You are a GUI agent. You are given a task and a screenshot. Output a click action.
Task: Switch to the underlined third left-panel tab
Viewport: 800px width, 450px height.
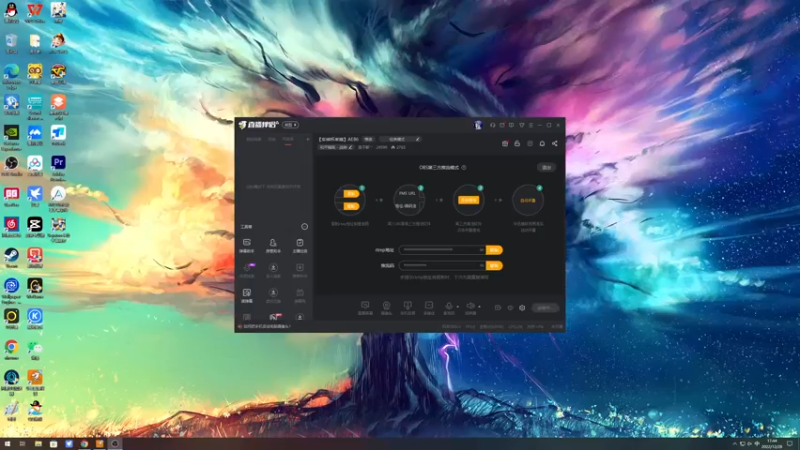[x=288, y=139]
